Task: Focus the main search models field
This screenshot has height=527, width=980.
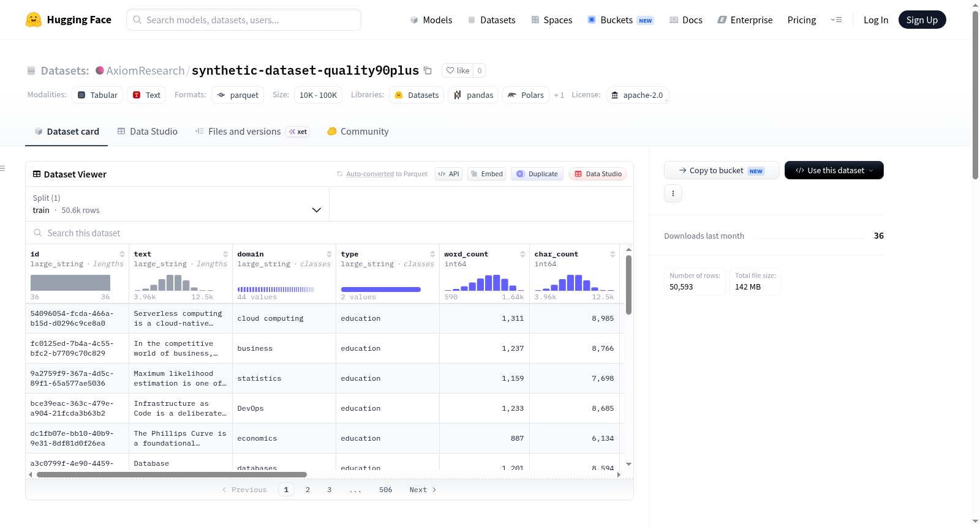Action: [x=244, y=20]
